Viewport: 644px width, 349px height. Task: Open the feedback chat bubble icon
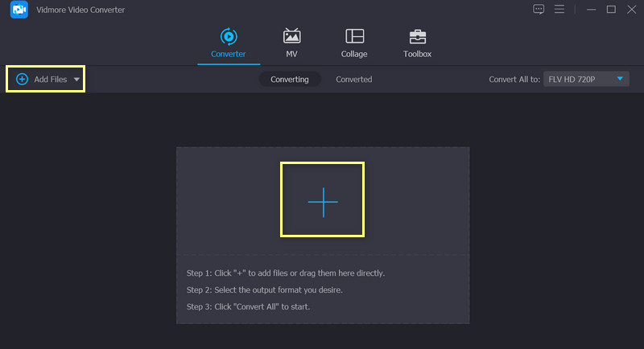539,10
